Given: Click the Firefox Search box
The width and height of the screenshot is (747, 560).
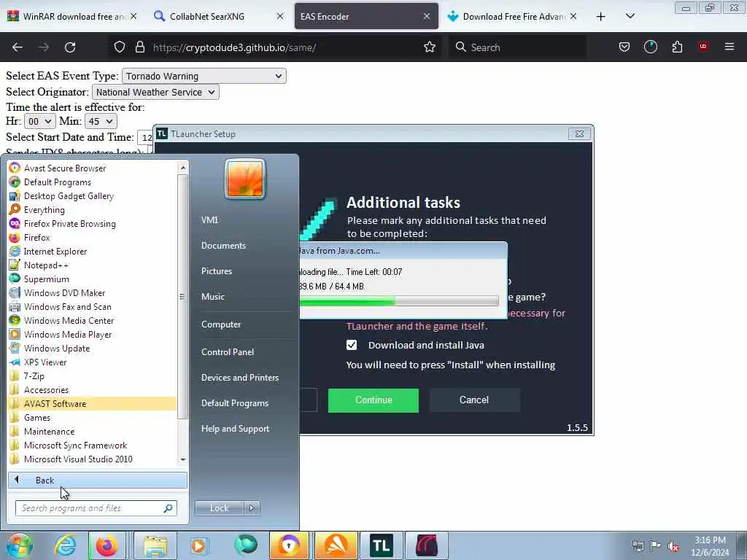Looking at the screenshot, I should [517, 47].
